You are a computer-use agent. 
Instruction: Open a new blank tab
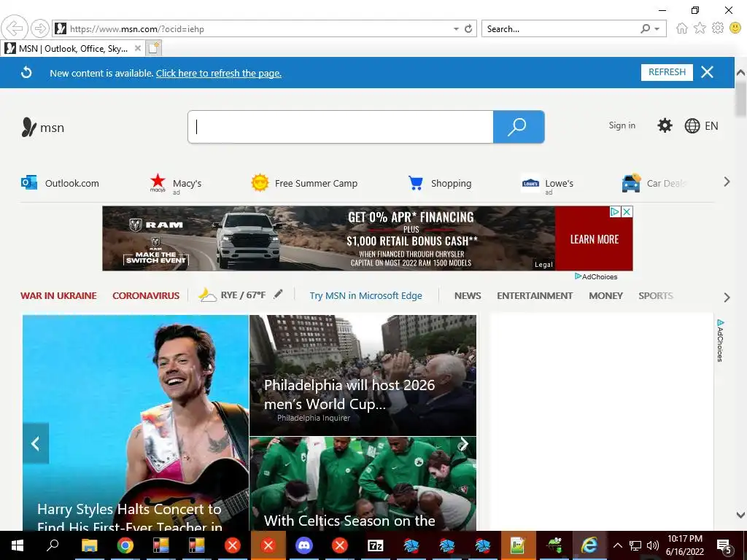tap(153, 48)
